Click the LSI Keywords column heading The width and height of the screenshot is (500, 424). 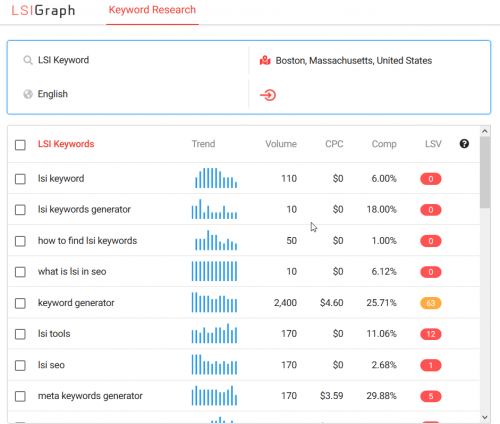tap(66, 144)
